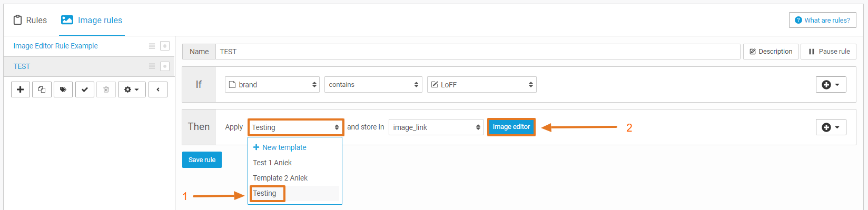Add a new rule with plus icon
This screenshot has width=868, height=210.
coord(21,89)
